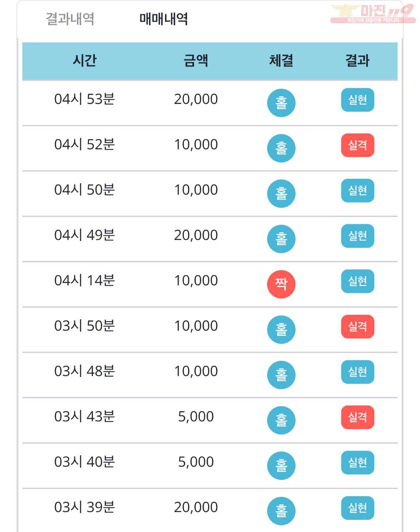The image size is (420, 532).
Task: Switch to the 결과내역 tab
Action: coord(70,19)
